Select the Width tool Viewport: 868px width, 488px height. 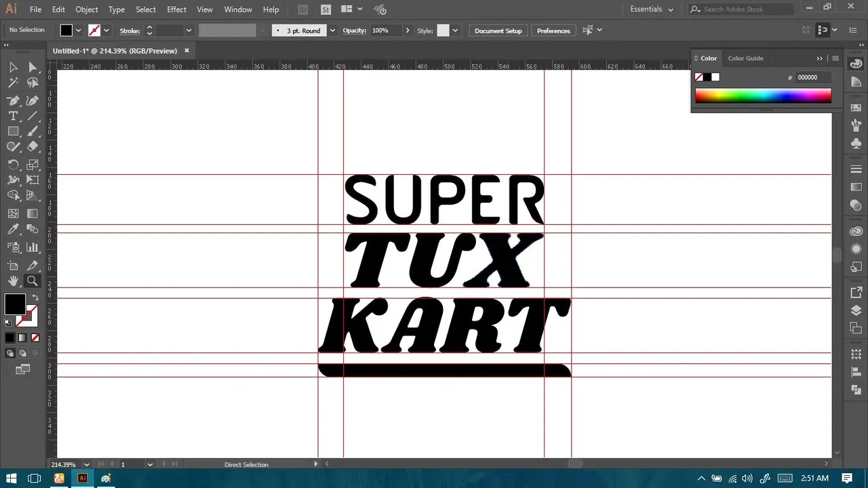point(13,180)
